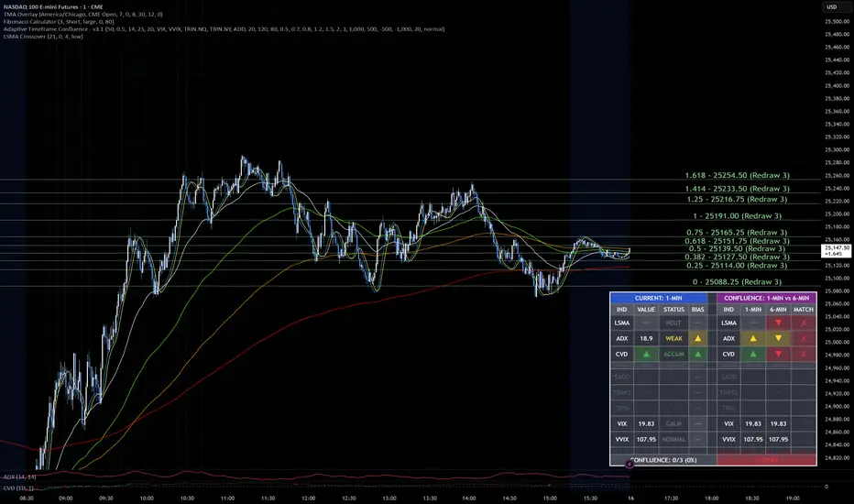Select the Fibonacci Calculator indicator legend

[59, 22]
